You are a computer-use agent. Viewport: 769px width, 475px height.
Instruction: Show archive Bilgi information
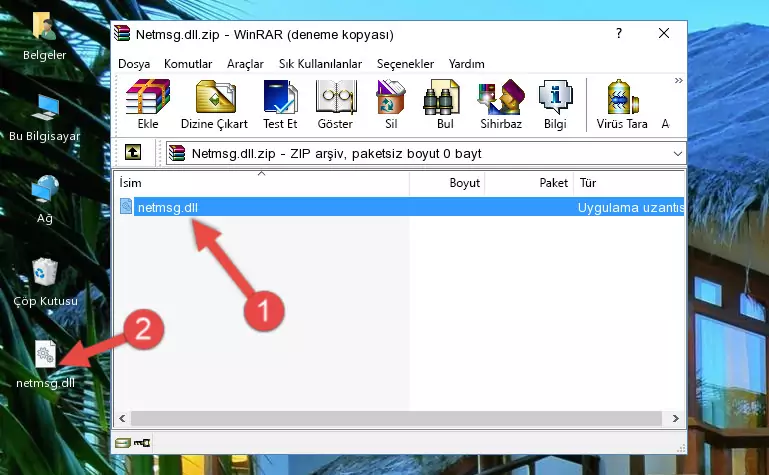tap(555, 104)
